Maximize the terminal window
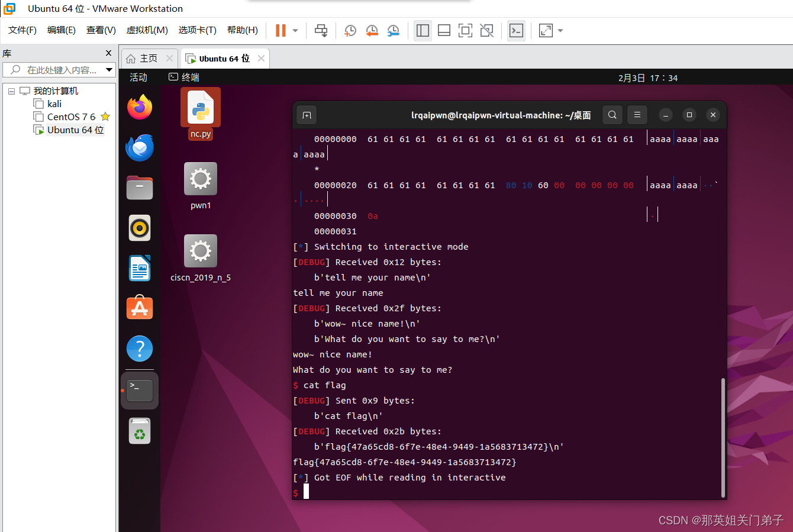This screenshot has height=532, width=793. (689, 115)
